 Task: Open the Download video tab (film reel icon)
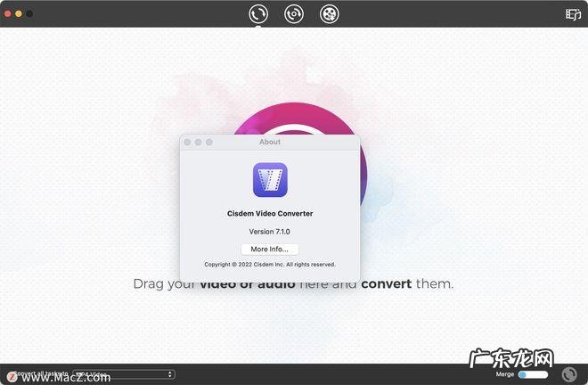(330, 13)
